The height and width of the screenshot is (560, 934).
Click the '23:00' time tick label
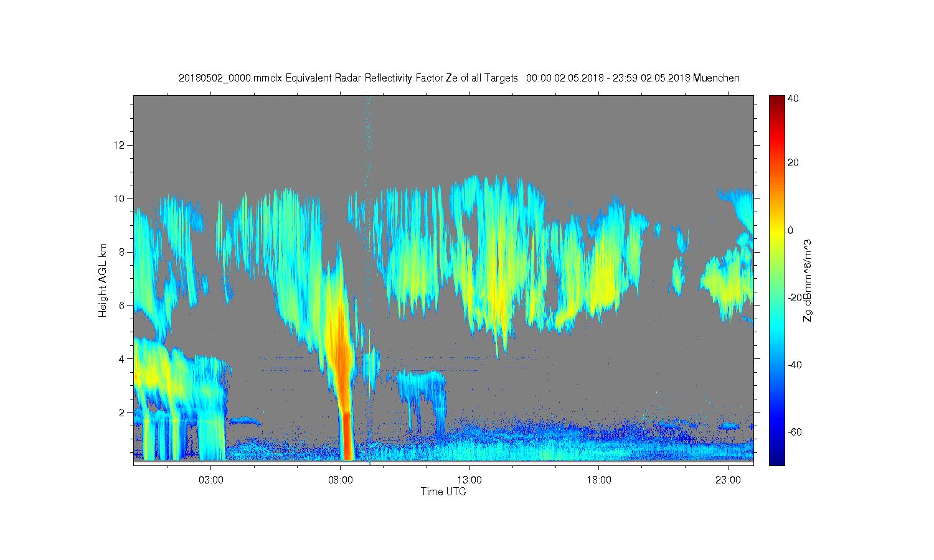point(728,480)
